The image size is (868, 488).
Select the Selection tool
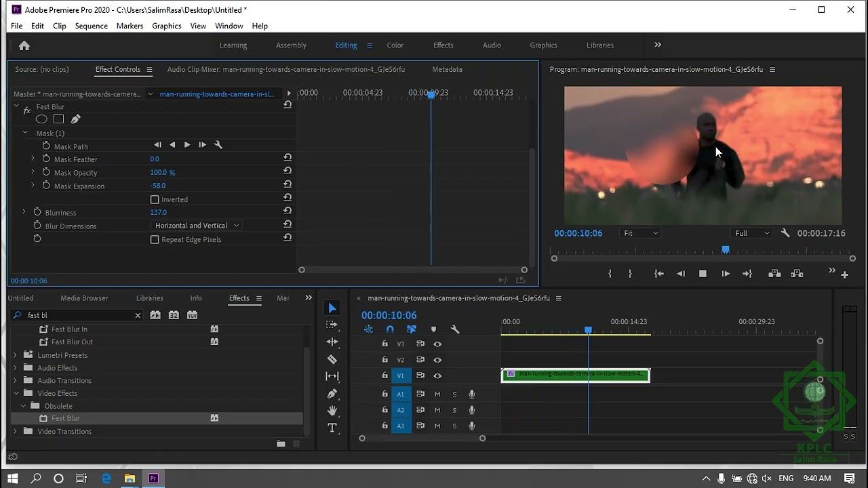click(x=332, y=308)
